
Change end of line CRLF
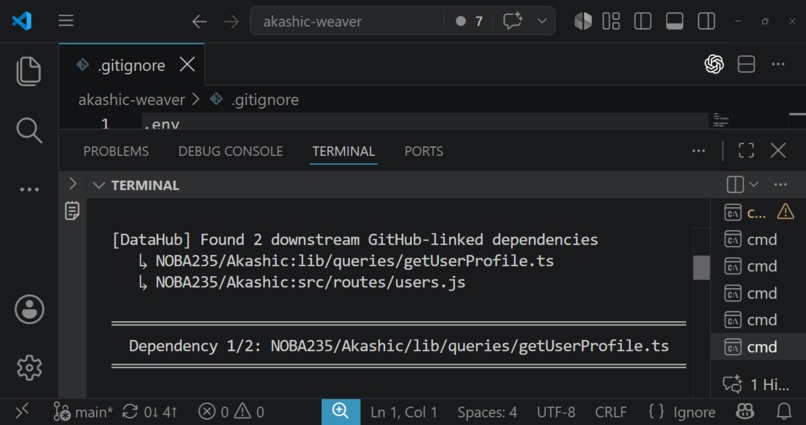[x=611, y=412]
